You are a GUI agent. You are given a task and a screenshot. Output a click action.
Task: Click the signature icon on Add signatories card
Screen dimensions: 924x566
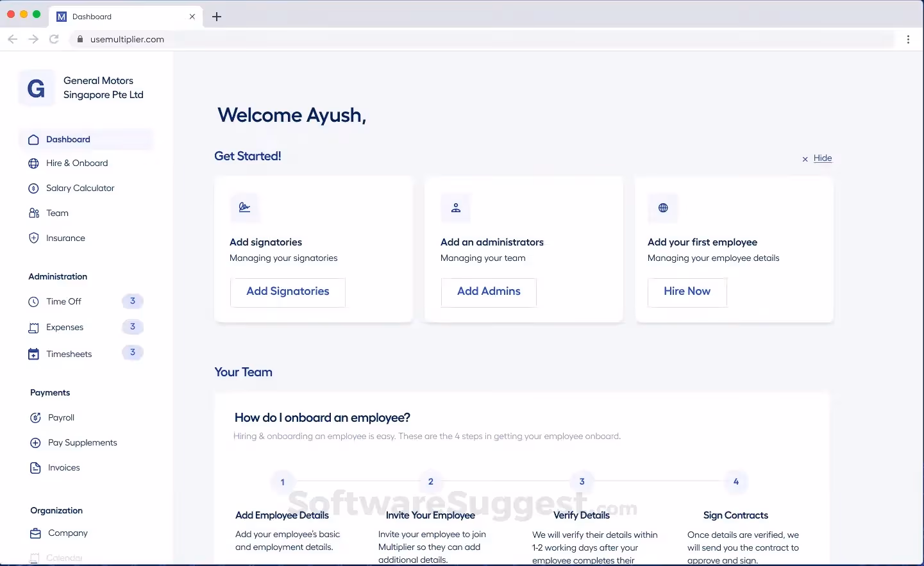pyautogui.click(x=245, y=208)
